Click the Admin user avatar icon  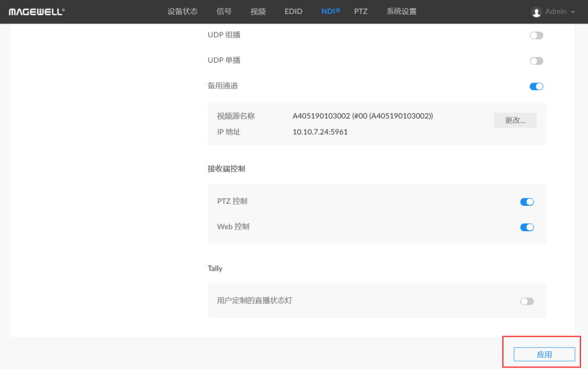(x=537, y=12)
